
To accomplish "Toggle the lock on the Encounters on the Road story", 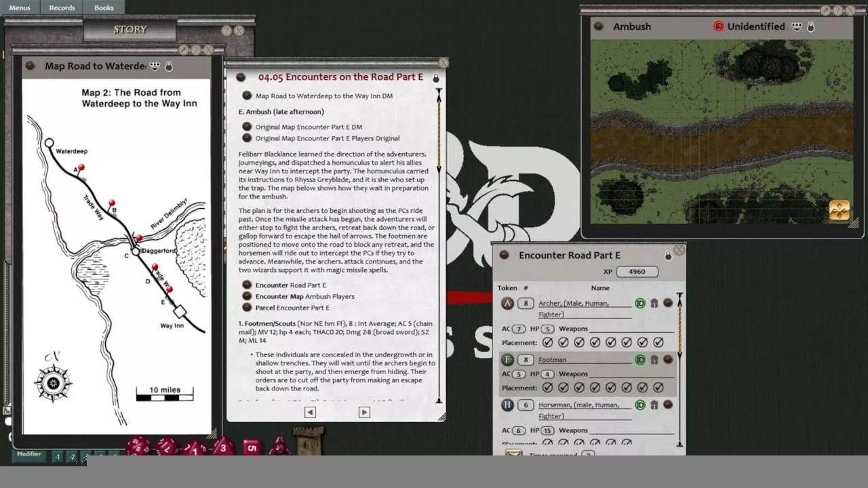I will click(436, 78).
